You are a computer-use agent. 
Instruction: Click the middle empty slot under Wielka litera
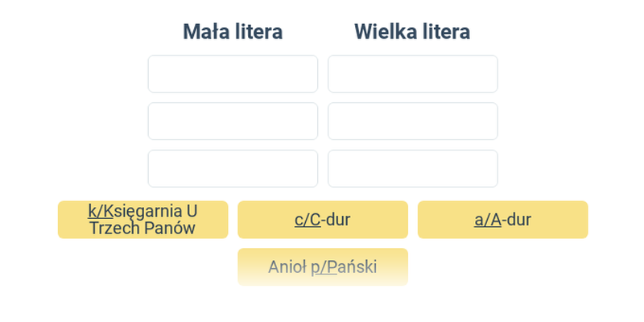coord(413,122)
